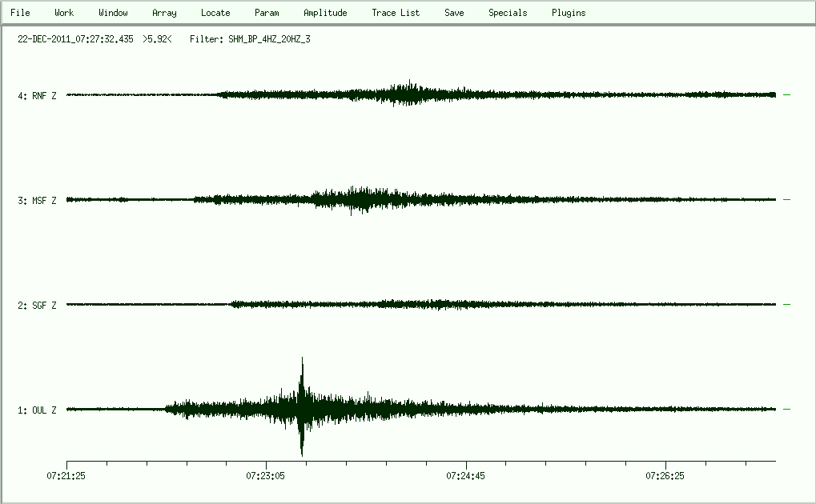Expand the Array menu

click(164, 13)
